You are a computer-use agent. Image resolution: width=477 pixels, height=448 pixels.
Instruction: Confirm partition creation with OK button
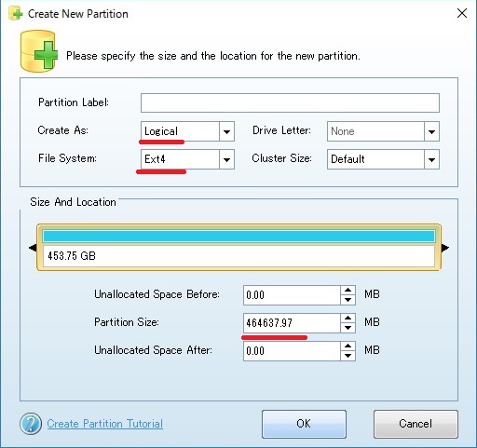pyautogui.click(x=304, y=424)
